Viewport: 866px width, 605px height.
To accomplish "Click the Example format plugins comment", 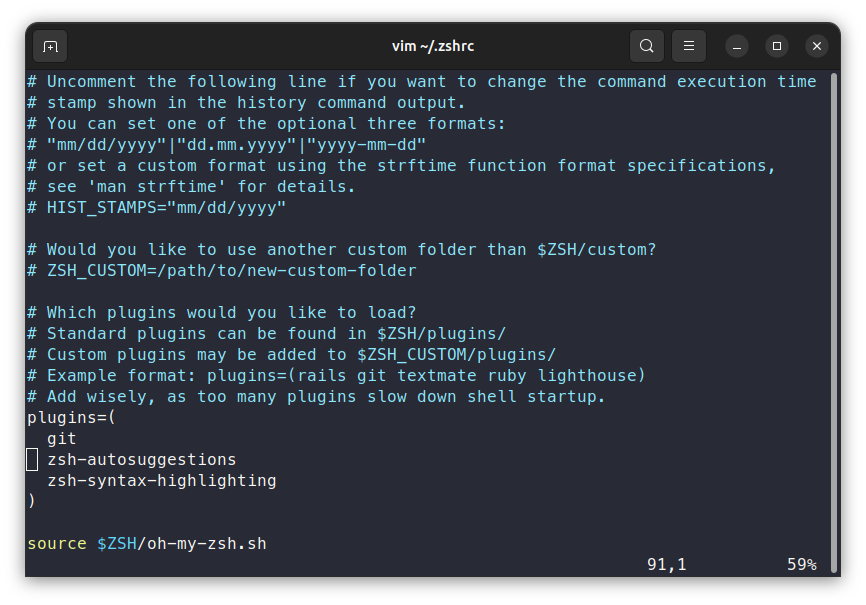I will 335,375.
